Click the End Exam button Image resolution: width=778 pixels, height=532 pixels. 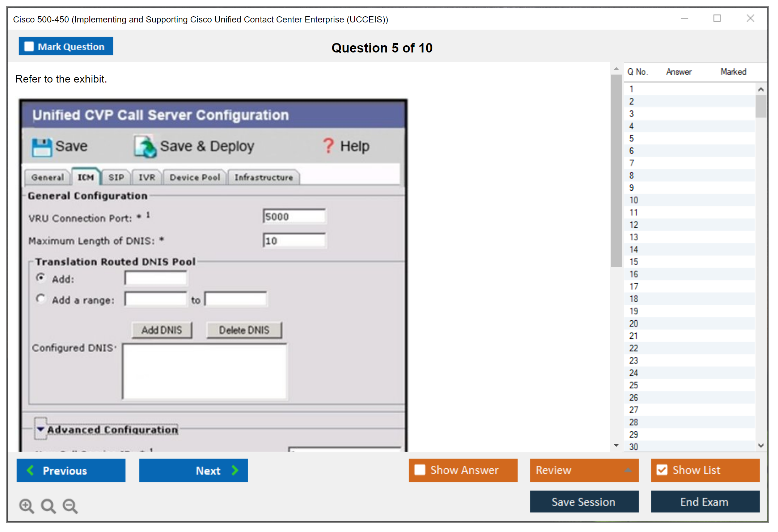coord(705,502)
